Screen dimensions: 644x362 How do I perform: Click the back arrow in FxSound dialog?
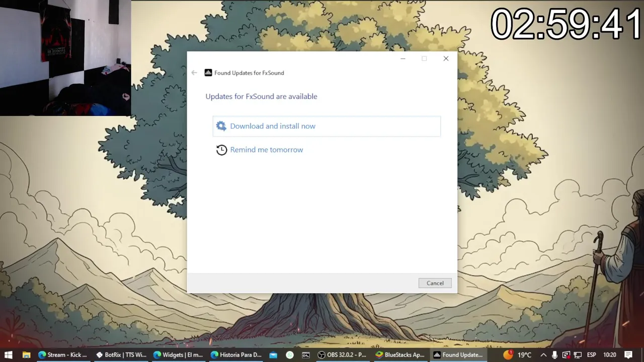[x=194, y=73]
